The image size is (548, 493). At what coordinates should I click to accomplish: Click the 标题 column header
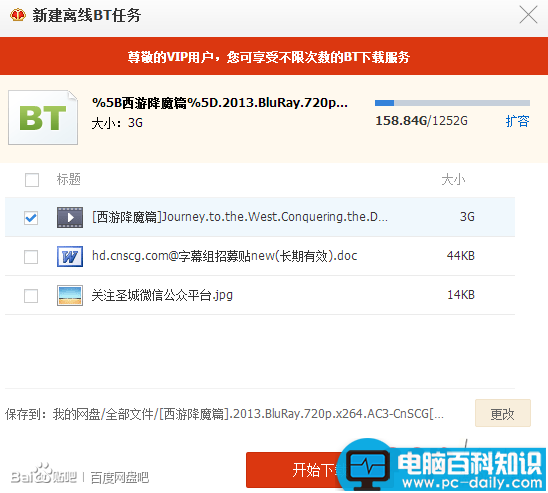click(x=69, y=179)
